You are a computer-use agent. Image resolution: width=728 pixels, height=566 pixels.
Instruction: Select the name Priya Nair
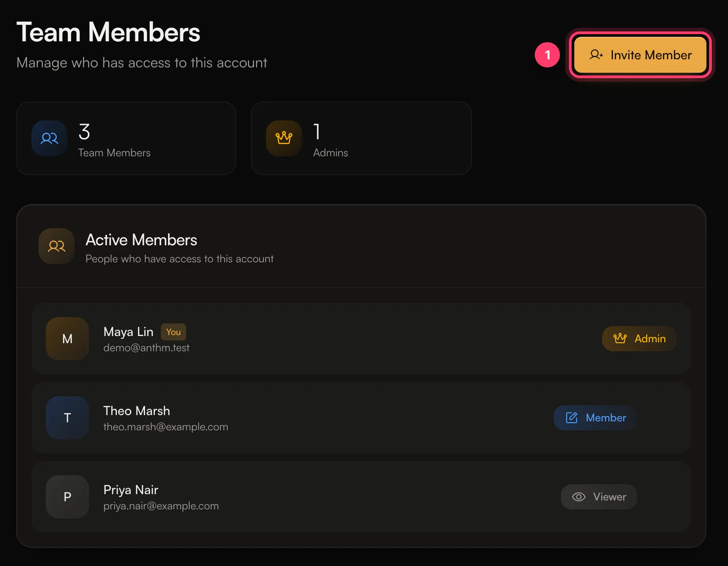pyautogui.click(x=131, y=490)
